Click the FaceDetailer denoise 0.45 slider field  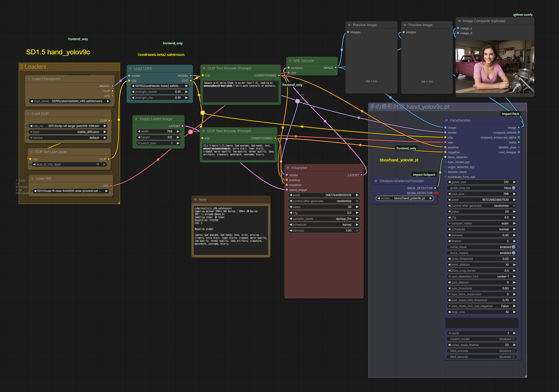pyautogui.click(x=481, y=235)
